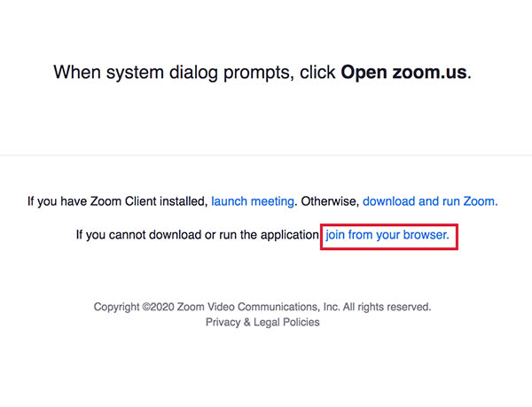Click "Zoom Video Communications, Inc." in footer
The height and width of the screenshot is (407, 532).
click(x=258, y=307)
